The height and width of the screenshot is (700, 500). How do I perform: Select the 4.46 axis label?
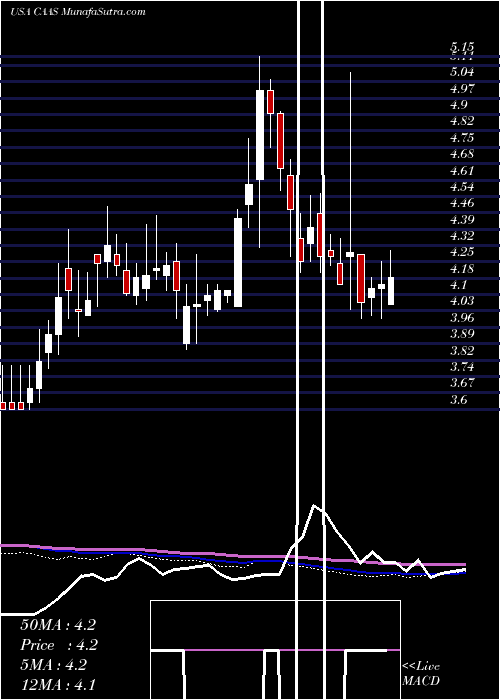click(462, 203)
